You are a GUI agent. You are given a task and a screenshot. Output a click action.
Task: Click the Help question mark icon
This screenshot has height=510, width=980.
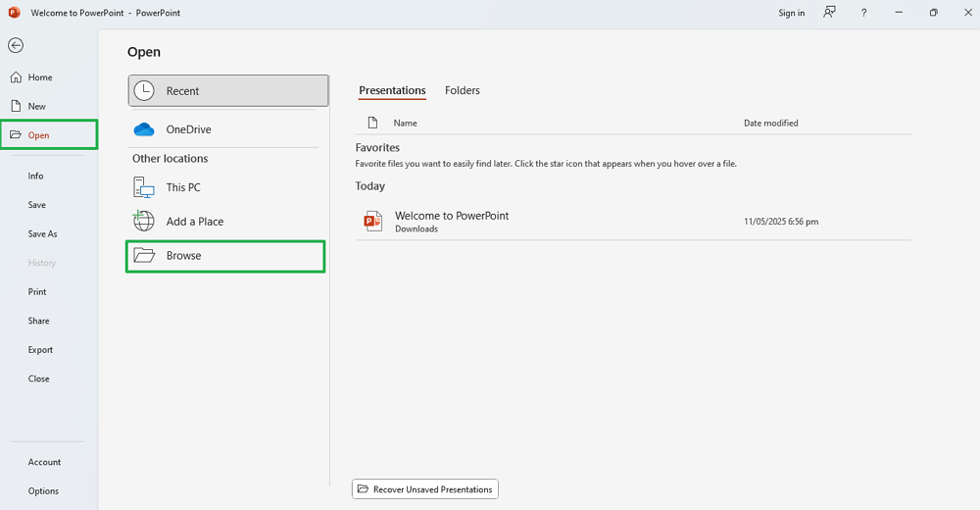coord(863,13)
